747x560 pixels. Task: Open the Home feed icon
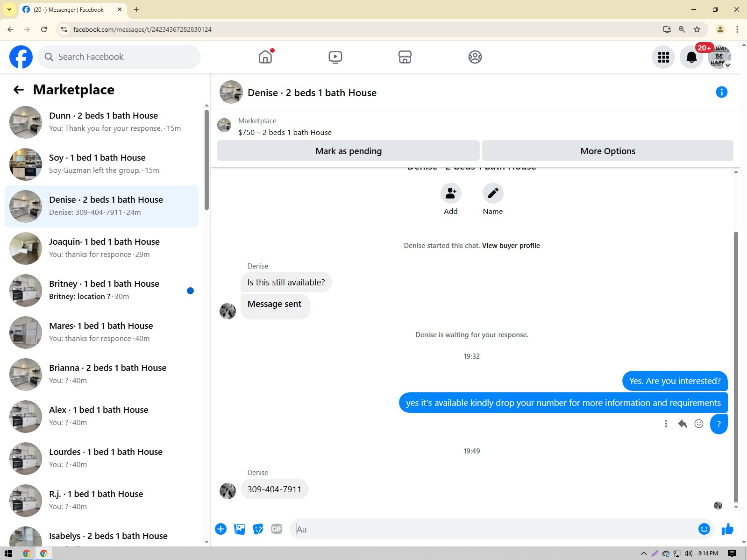[x=265, y=57]
